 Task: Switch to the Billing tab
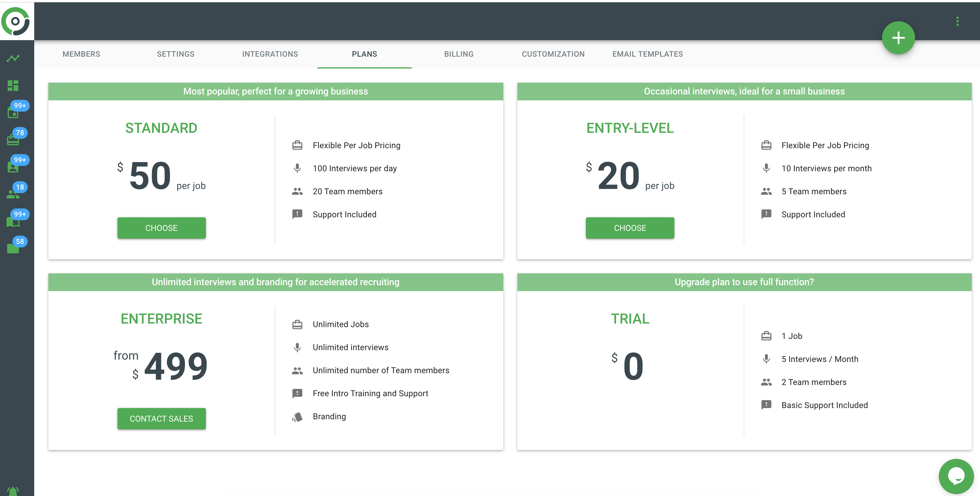coord(458,54)
